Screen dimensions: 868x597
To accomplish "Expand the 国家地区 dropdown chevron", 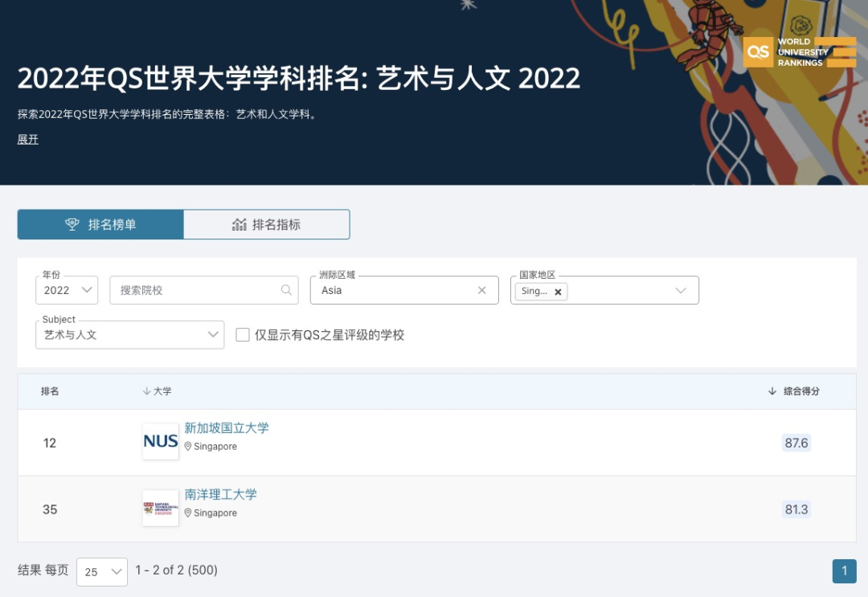I will [x=681, y=291].
